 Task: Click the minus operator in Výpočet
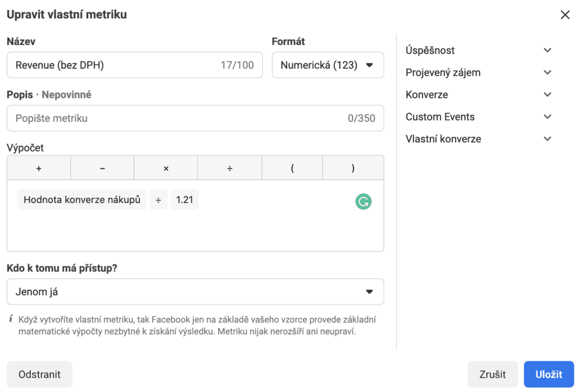[102, 168]
